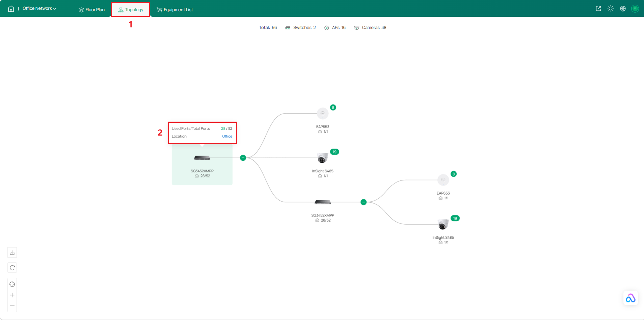644x321 pixels.
Task: Click the Used Ports/Total Ports label
Action: click(191, 129)
